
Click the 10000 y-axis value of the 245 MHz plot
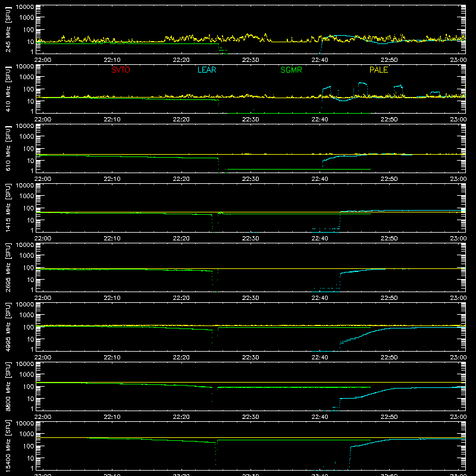(x=25, y=7)
